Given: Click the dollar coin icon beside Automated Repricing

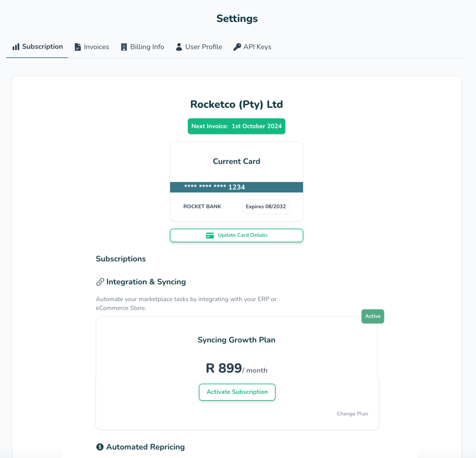Looking at the screenshot, I should tap(100, 447).
